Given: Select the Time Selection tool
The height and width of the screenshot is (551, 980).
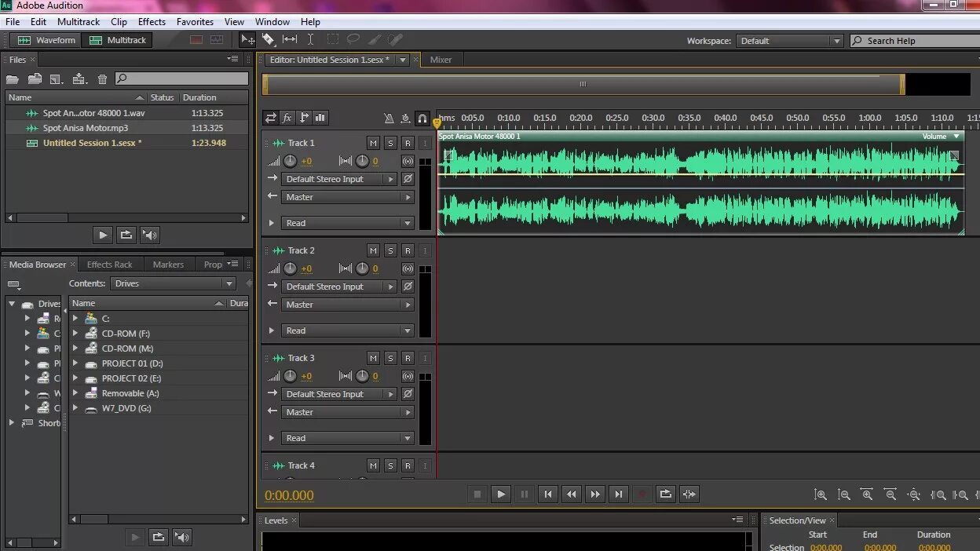Looking at the screenshot, I should (309, 39).
